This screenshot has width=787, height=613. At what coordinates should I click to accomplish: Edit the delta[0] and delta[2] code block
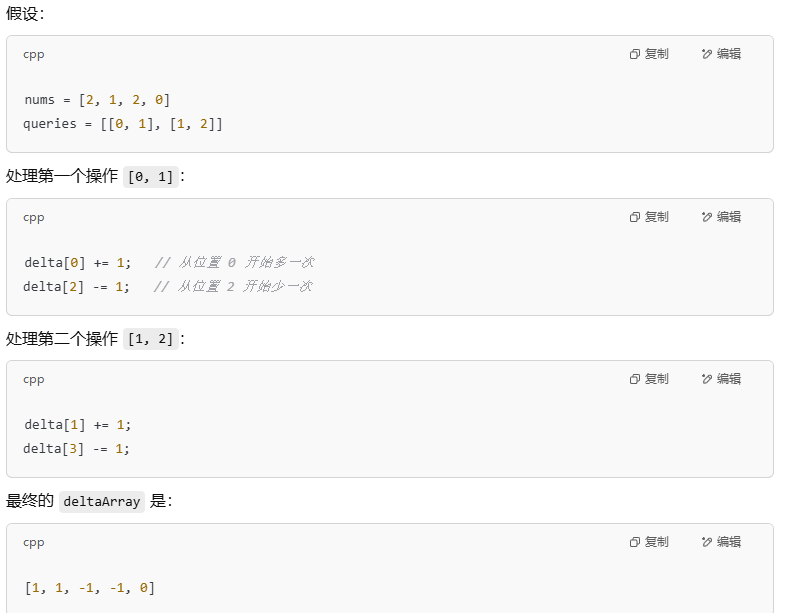(x=721, y=217)
